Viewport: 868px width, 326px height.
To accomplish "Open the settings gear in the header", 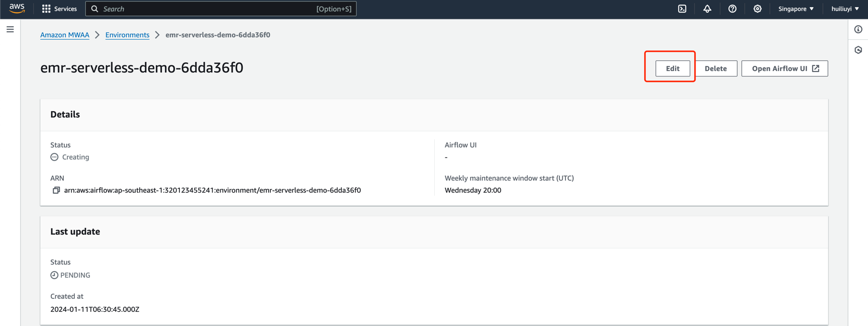I will coord(757,9).
